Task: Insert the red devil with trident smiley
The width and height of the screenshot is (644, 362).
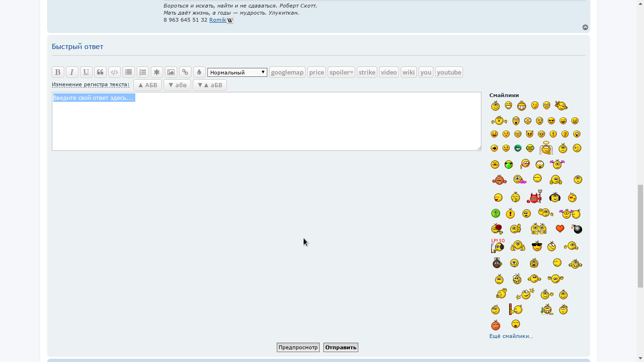Action: click(x=535, y=197)
